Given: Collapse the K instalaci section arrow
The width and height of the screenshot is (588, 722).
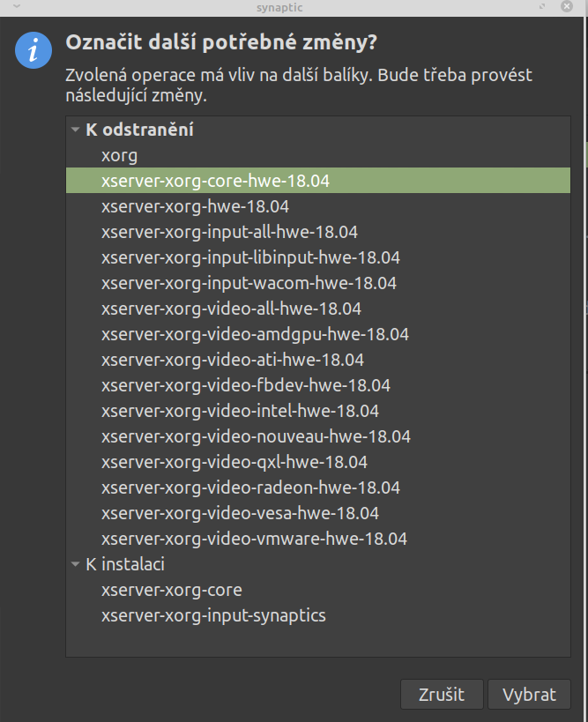Looking at the screenshot, I should (x=76, y=565).
